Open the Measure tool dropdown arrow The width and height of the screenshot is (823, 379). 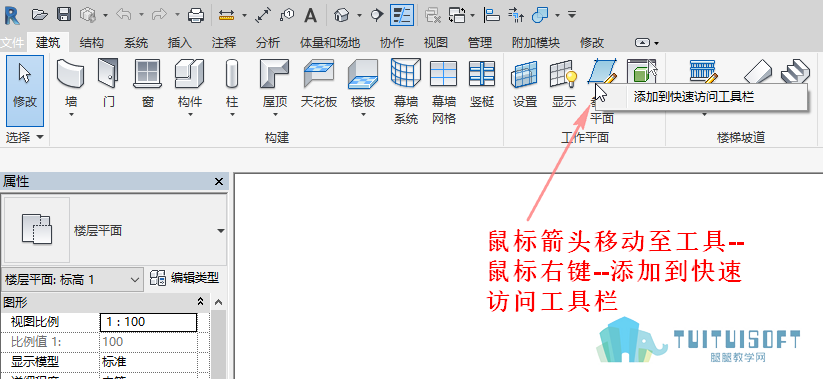(x=244, y=16)
